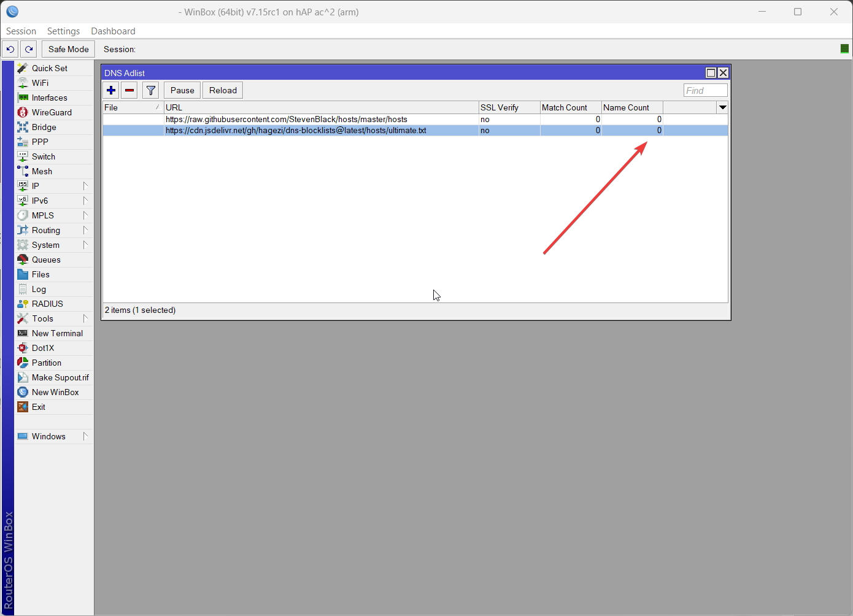The image size is (853, 616).
Task: Click Make Supout.rif
Action: click(54, 377)
